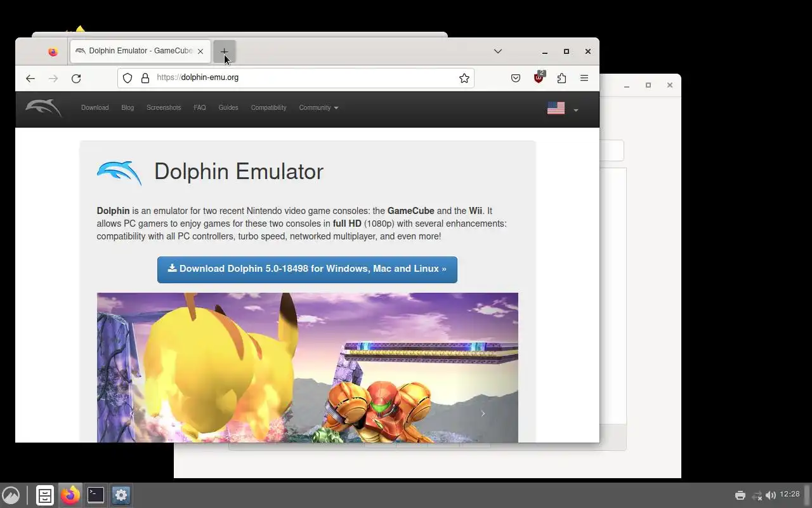The width and height of the screenshot is (812, 508).
Task: Go back one page
Action: click(x=30, y=78)
